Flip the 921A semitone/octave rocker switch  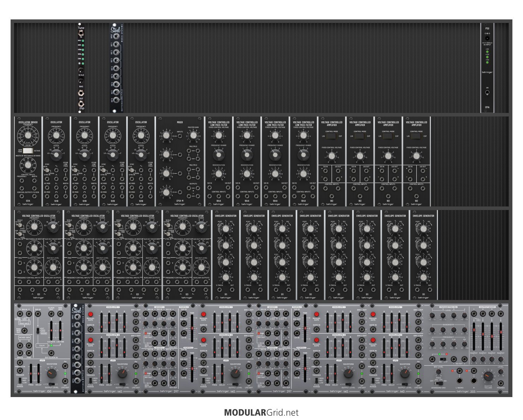click(28, 151)
